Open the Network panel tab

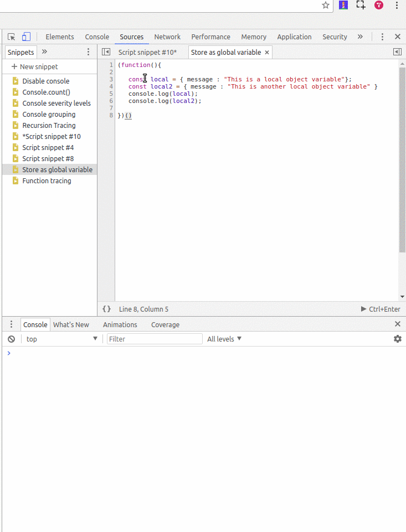(x=167, y=37)
